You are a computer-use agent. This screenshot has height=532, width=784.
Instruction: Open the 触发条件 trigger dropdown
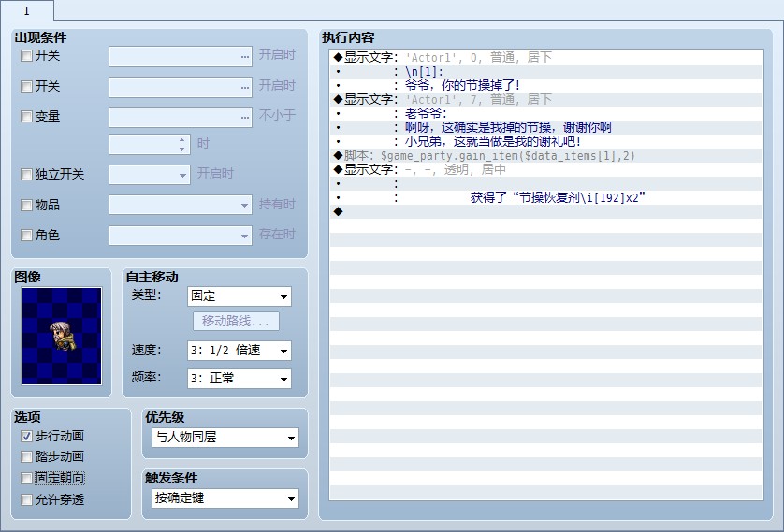[225, 498]
